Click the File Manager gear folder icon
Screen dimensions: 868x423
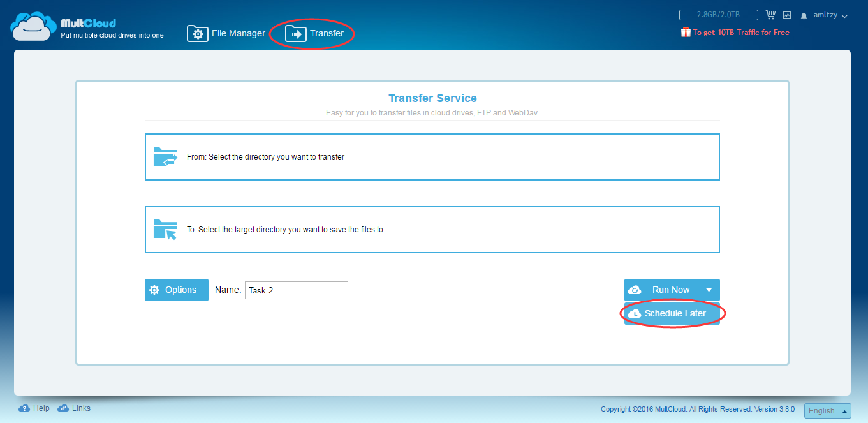pos(198,34)
